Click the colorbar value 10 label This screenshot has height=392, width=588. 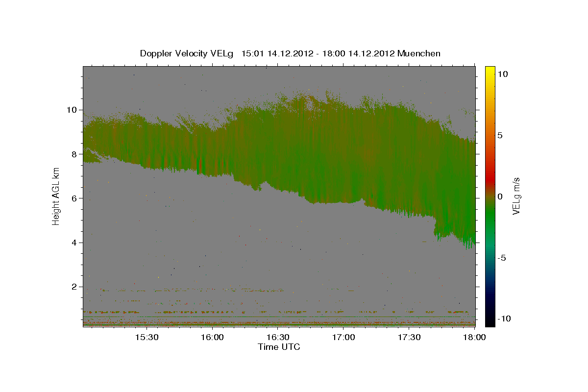pos(503,74)
